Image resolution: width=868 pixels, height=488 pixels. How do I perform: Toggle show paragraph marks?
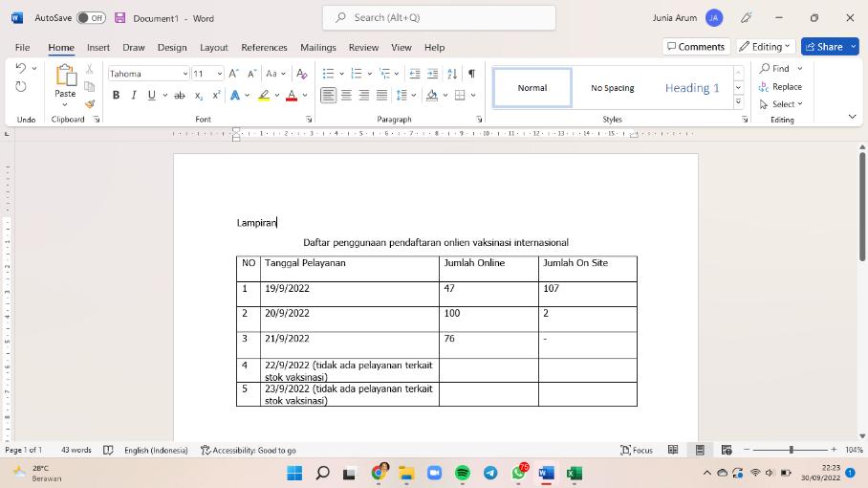pos(471,74)
